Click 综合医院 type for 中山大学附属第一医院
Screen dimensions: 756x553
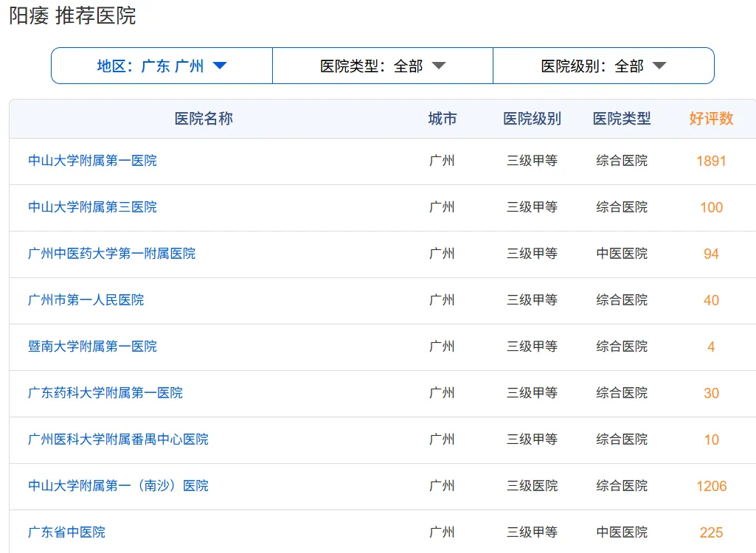(x=622, y=161)
